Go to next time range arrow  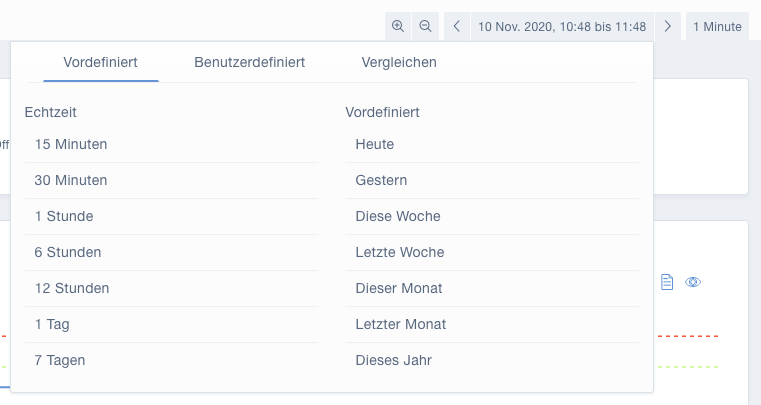pos(668,26)
